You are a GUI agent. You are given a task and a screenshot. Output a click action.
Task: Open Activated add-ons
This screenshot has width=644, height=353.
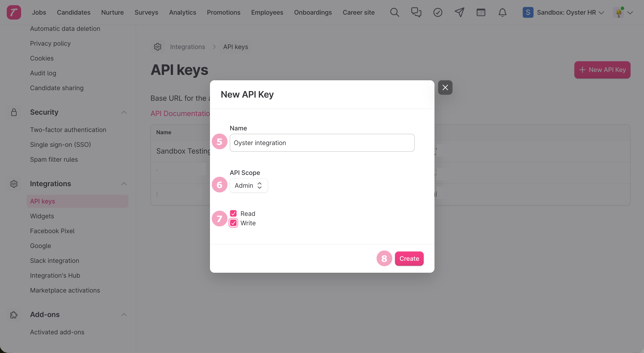click(57, 332)
